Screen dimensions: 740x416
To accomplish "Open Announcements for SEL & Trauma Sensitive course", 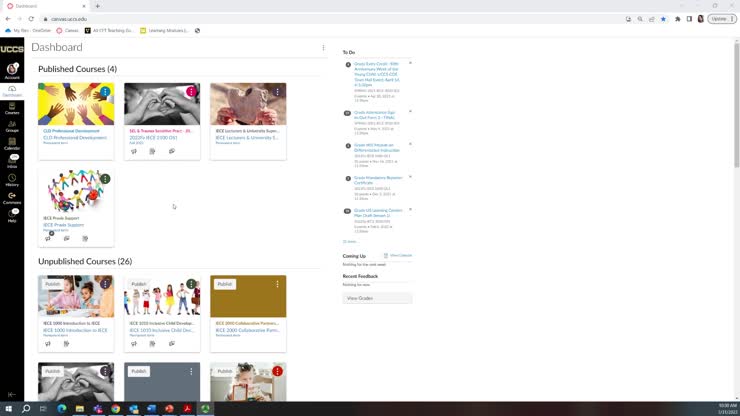I will 134,152.
